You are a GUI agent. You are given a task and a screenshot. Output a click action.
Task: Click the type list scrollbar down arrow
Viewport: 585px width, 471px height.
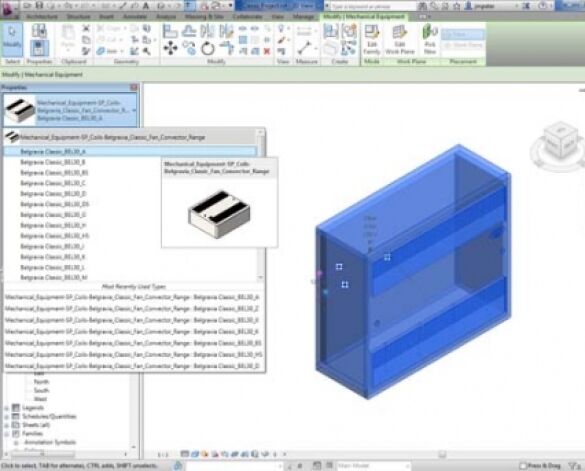(x=260, y=277)
